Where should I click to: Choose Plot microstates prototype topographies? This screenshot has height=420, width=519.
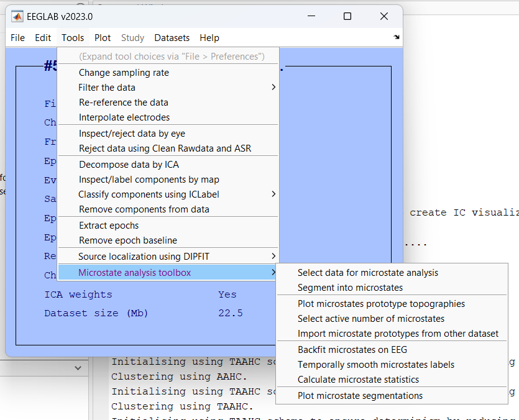tap(381, 304)
